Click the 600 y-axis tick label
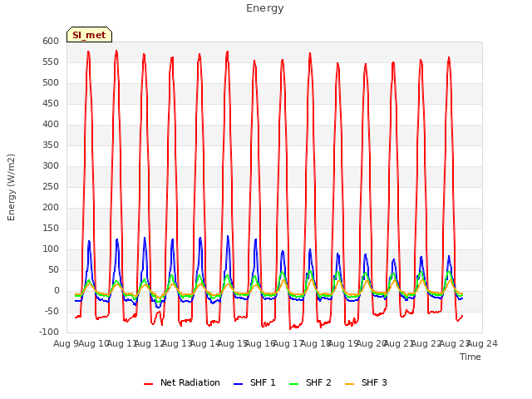Screen dimensions: 532x399 click(51, 41)
